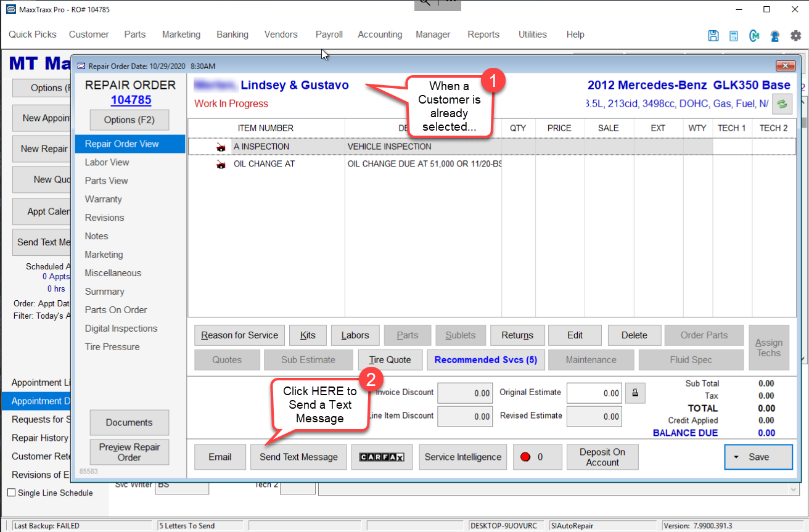The height and width of the screenshot is (532, 809).
Task: Open the Warranty section in sidebar
Action: [x=104, y=199]
